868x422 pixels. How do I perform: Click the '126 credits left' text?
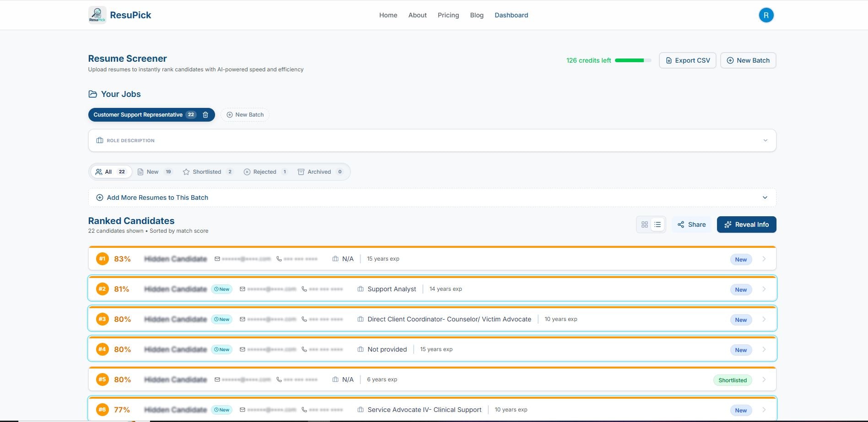[588, 60]
